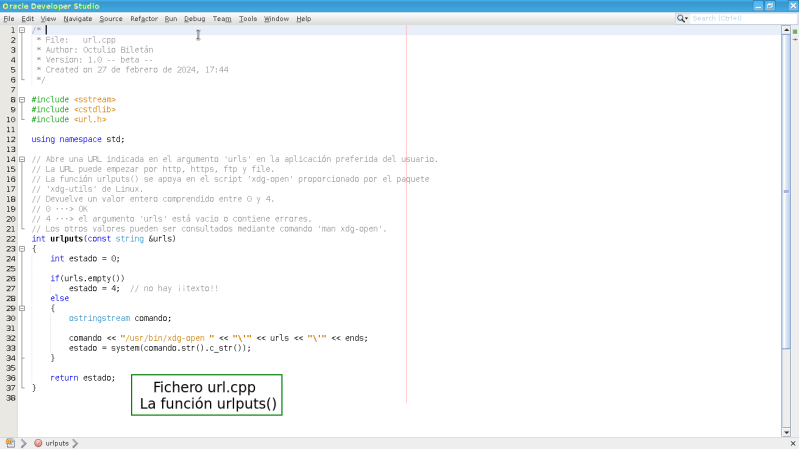Click the 'else' keyword on line 28

60,298
